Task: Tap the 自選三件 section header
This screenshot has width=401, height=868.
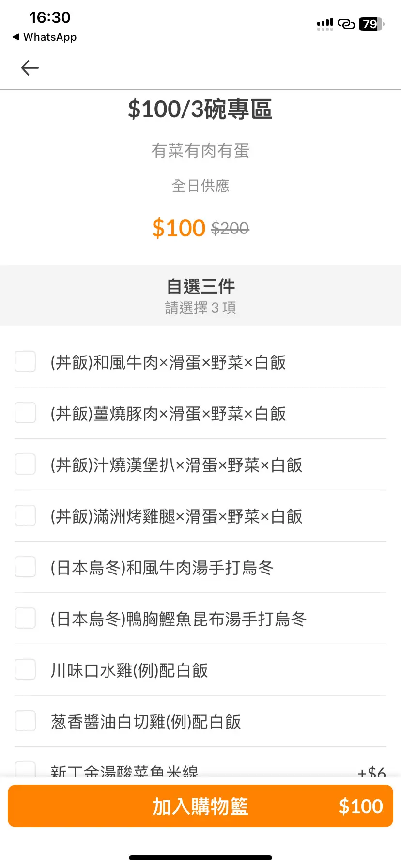Action: [200, 287]
